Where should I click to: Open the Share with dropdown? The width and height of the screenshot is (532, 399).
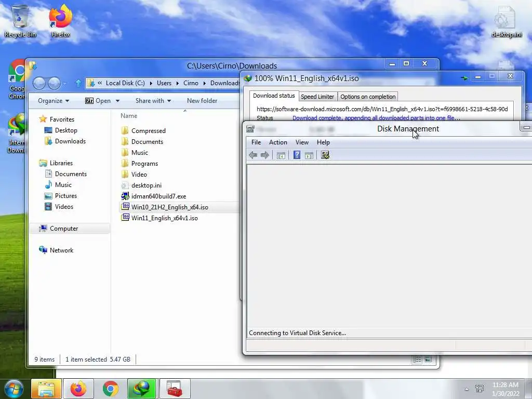point(153,101)
